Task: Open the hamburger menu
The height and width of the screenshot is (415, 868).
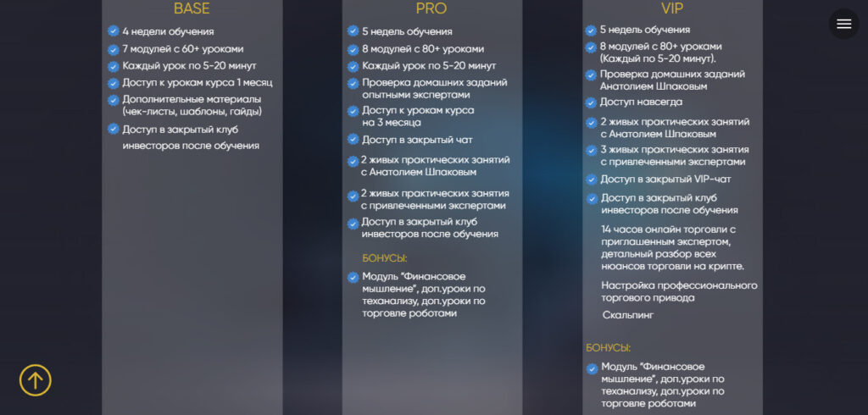Action: tap(843, 24)
